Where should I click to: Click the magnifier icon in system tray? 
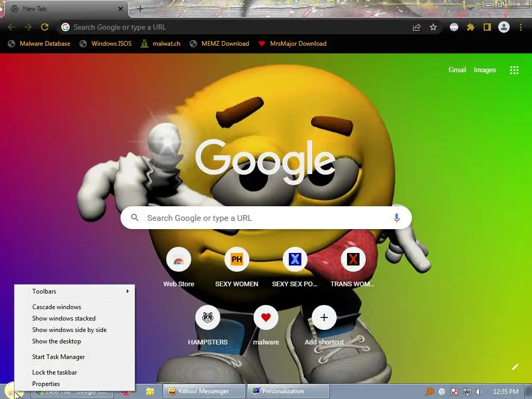click(x=430, y=392)
